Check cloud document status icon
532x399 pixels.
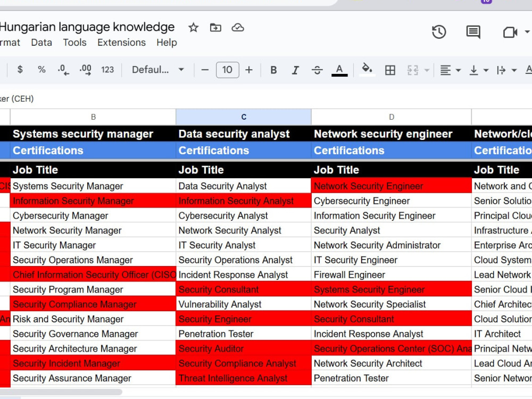click(x=238, y=28)
